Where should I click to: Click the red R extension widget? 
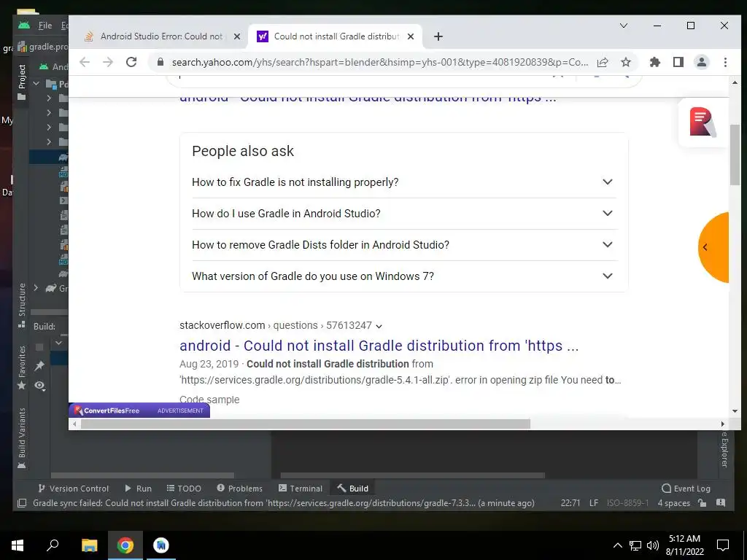click(x=703, y=122)
